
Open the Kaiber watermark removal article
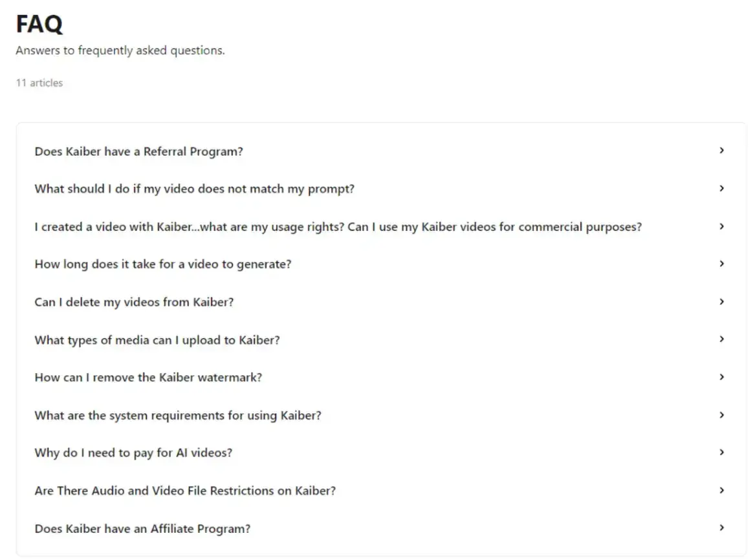click(148, 377)
